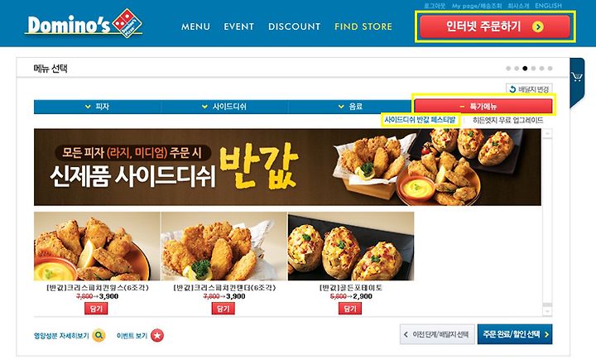This screenshot has height=364, width=596.
Task: Expand the 피자 menu category
Action: click(x=98, y=107)
